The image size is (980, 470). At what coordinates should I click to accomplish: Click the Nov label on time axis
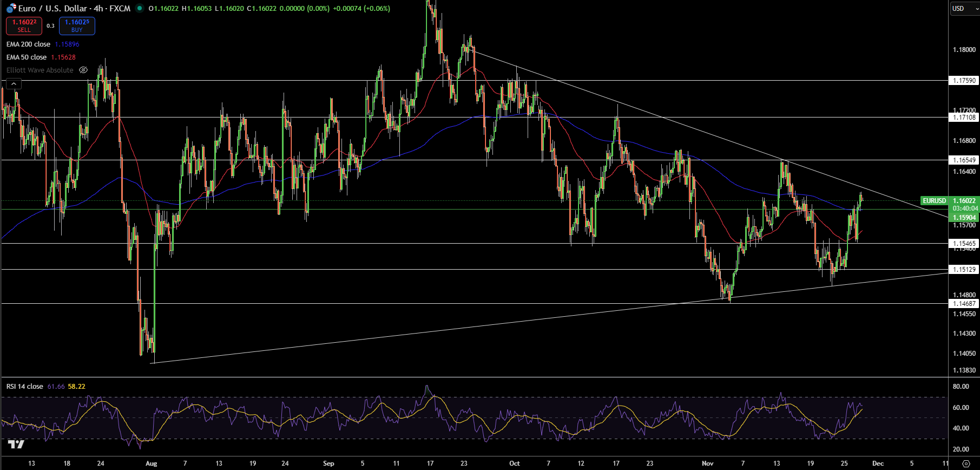coord(708,464)
